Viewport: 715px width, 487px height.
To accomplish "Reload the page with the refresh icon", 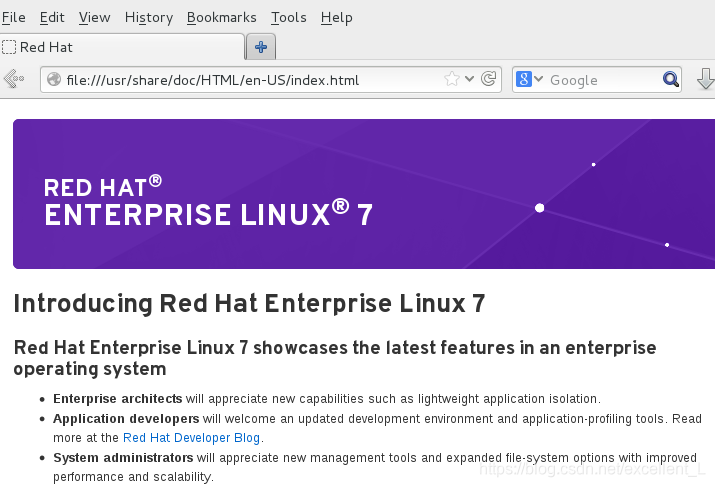I will click(x=488, y=79).
